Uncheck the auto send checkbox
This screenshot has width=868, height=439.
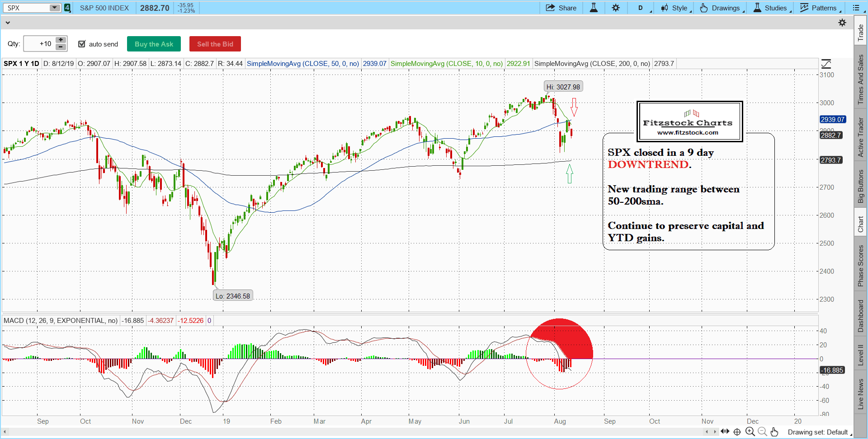pyautogui.click(x=82, y=44)
